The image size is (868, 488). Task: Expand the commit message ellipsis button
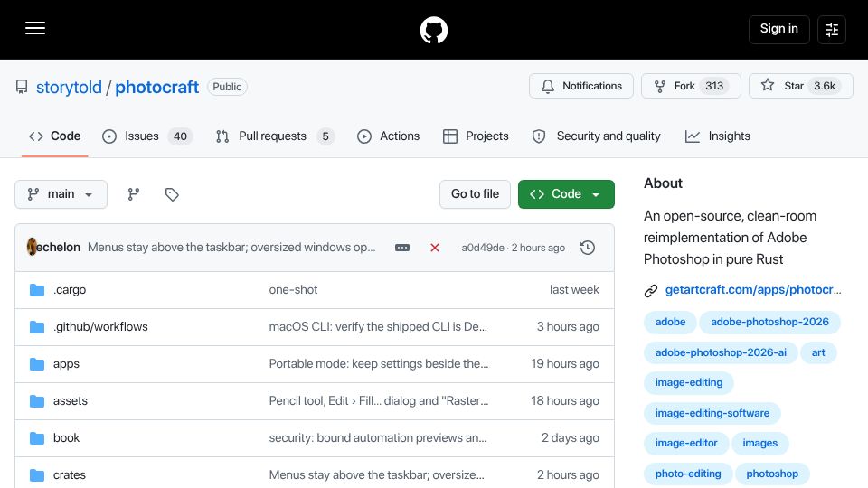402,248
